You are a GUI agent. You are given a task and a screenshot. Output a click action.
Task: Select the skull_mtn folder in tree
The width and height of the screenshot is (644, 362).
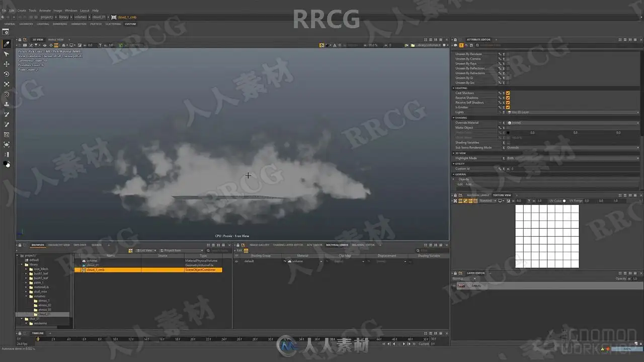[40, 292]
